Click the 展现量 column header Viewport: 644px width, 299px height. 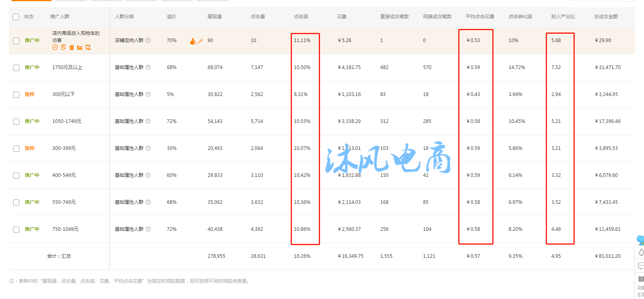click(215, 17)
